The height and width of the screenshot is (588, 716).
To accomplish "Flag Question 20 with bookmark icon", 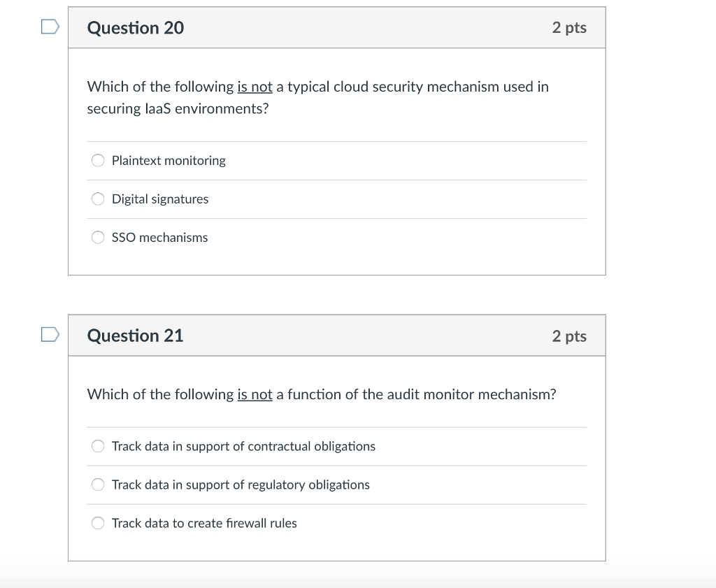I will point(49,27).
